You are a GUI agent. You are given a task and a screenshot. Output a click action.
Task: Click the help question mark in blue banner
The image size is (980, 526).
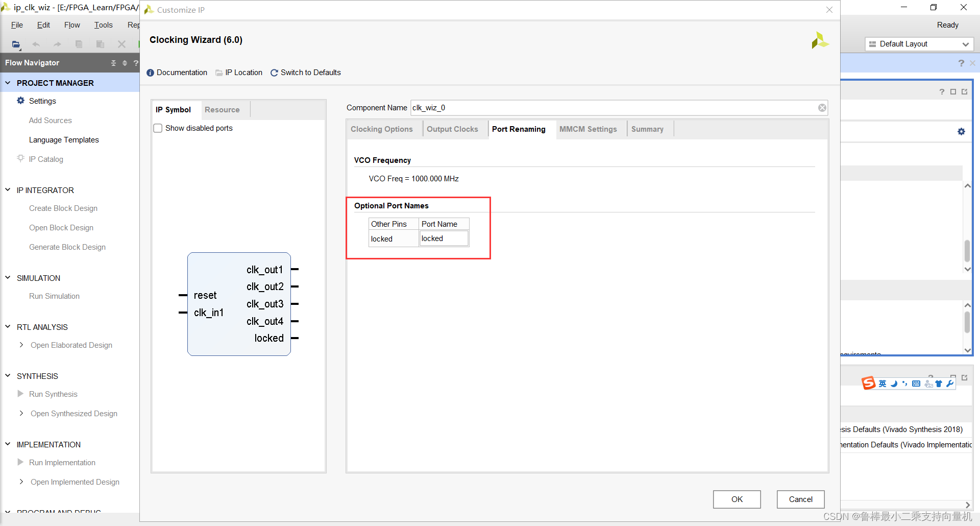[961, 63]
